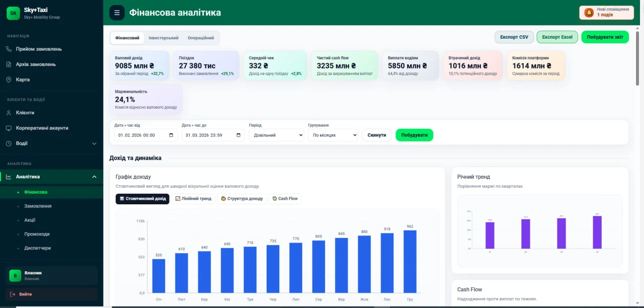The height and width of the screenshot is (308, 644).
Task: Click the Валовий дохід 9085 млн card
Action: point(139,65)
